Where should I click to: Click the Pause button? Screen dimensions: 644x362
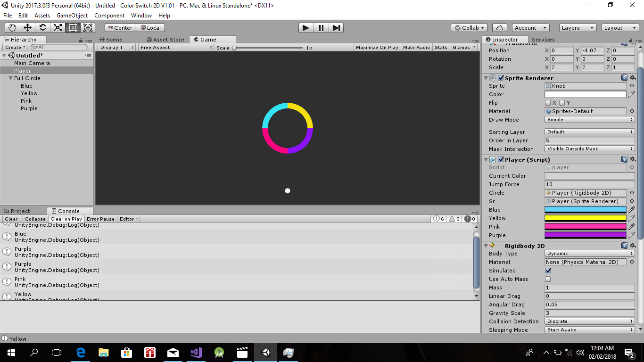(321, 28)
